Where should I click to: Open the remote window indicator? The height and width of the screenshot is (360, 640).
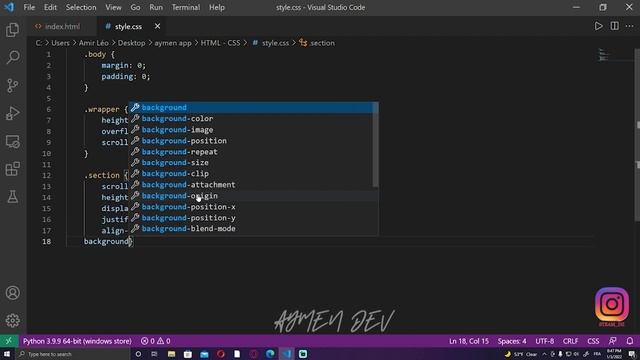(9, 341)
